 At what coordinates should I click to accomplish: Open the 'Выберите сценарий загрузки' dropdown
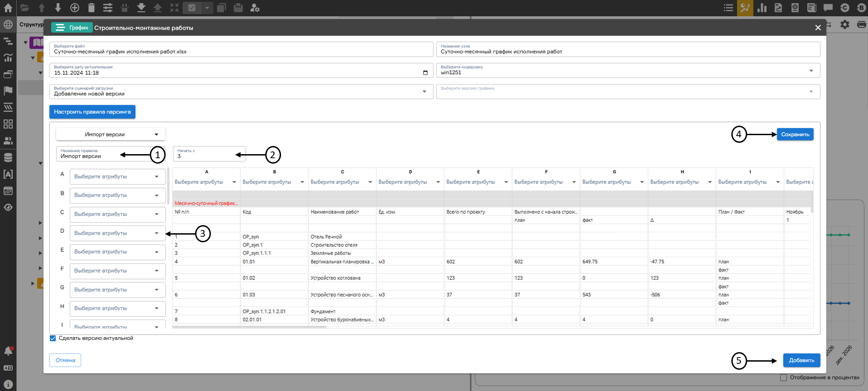240,91
